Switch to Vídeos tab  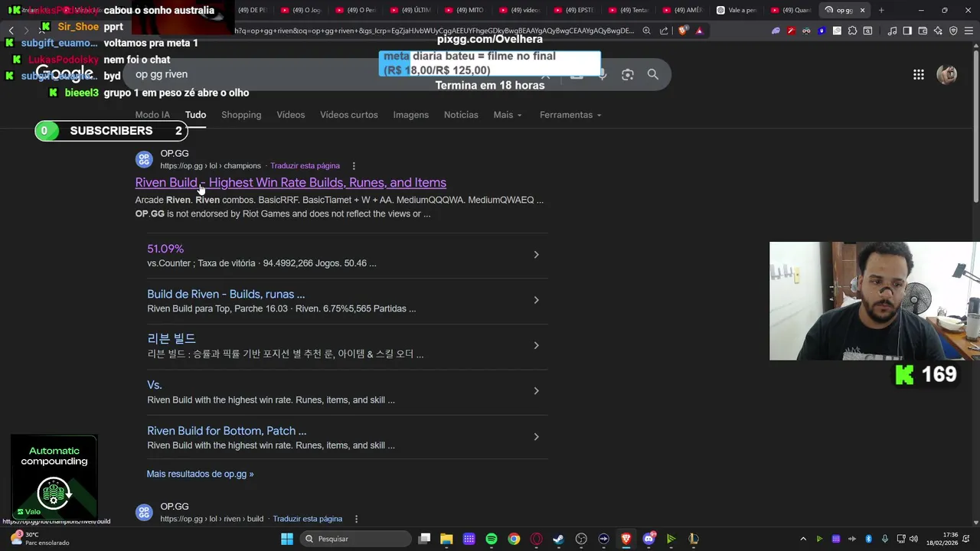coord(290,115)
